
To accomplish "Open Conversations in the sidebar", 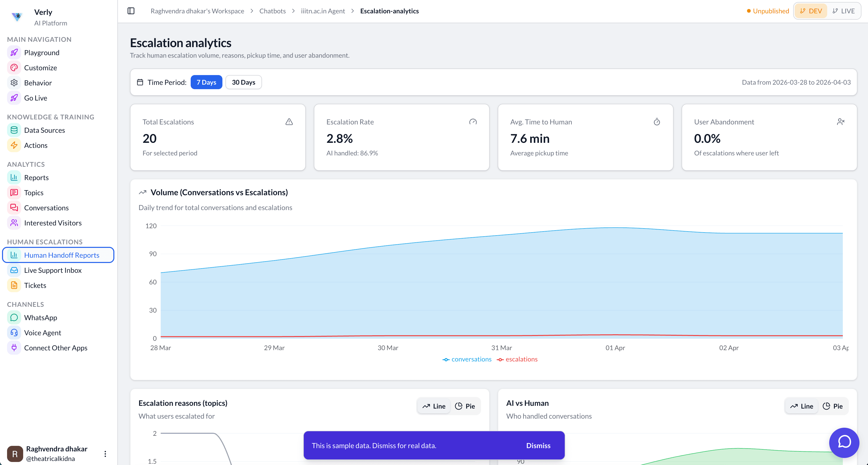I will (46, 208).
